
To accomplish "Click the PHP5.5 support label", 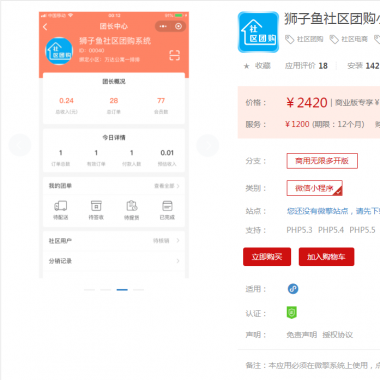I will coord(362,230).
